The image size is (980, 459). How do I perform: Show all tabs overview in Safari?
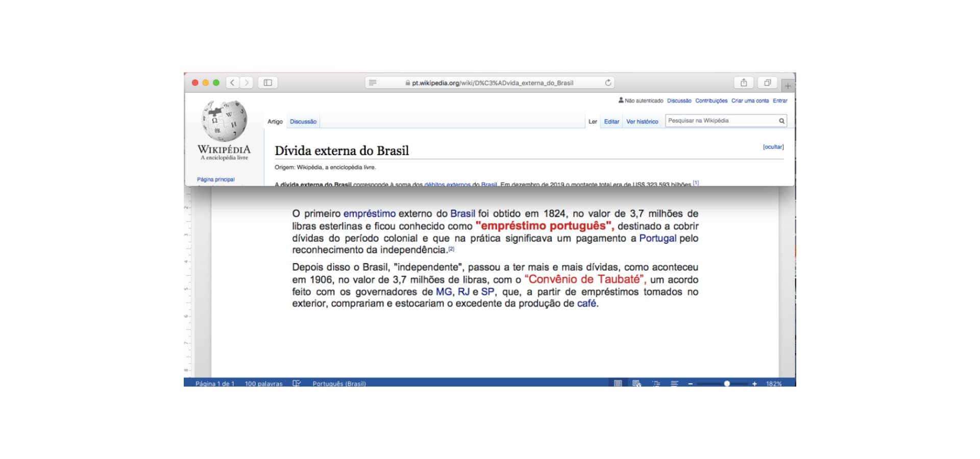[x=767, y=83]
